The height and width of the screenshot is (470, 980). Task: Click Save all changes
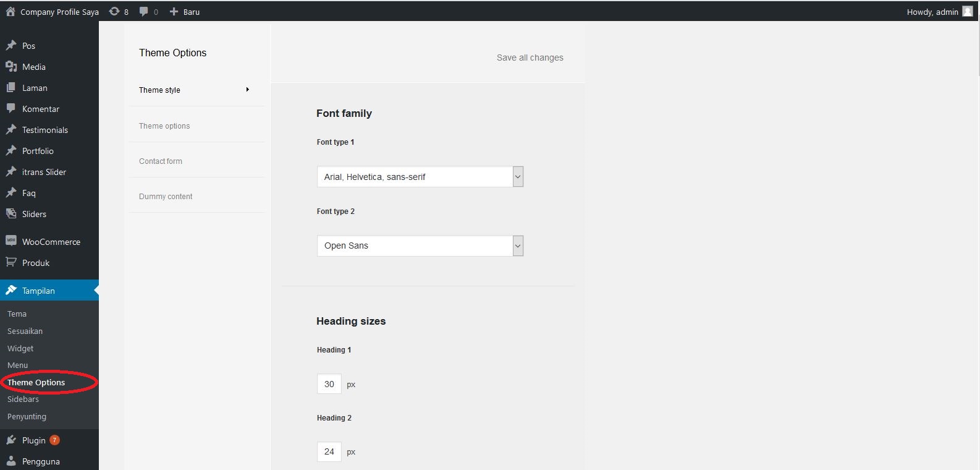tap(530, 58)
